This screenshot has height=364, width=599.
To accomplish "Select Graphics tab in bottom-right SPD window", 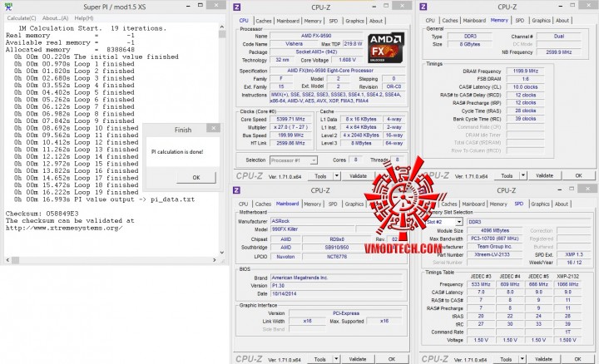I will (x=540, y=204).
